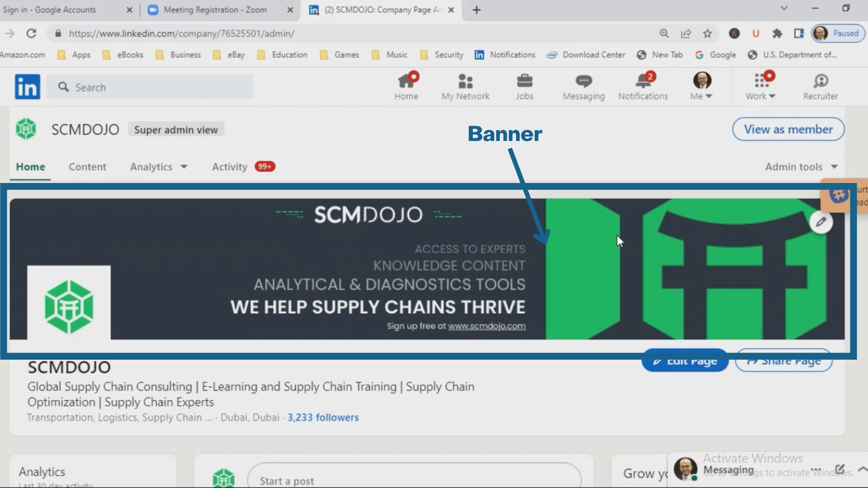This screenshot has width=868, height=488.
Task: Open the eBooks bookmark folder
Action: [x=123, y=55]
